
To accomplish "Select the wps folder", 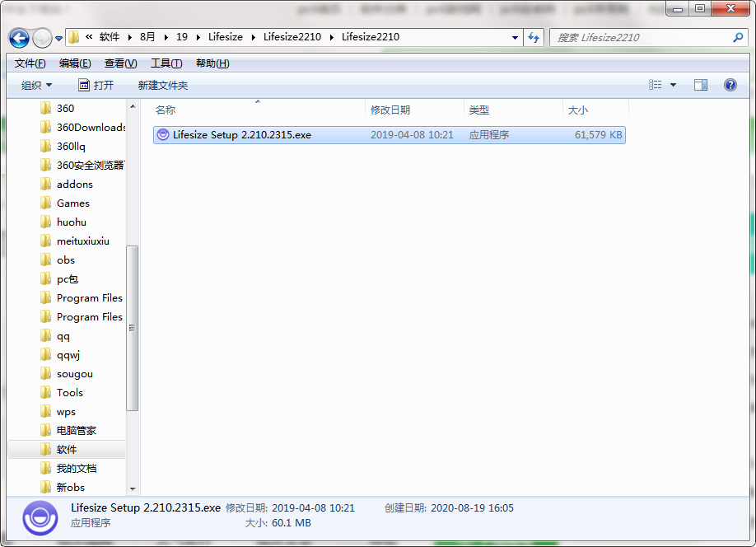I will tap(66, 412).
